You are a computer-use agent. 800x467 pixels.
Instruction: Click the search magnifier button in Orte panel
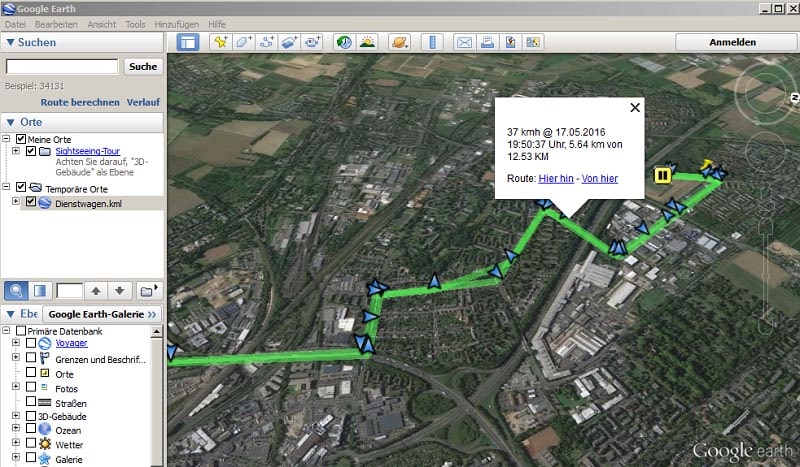click(16, 291)
